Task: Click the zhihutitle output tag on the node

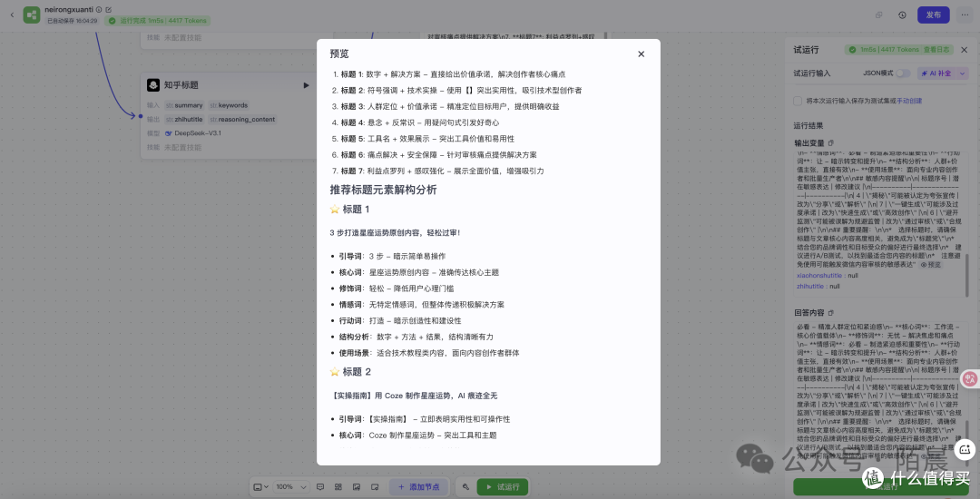Action: (x=185, y=119)
